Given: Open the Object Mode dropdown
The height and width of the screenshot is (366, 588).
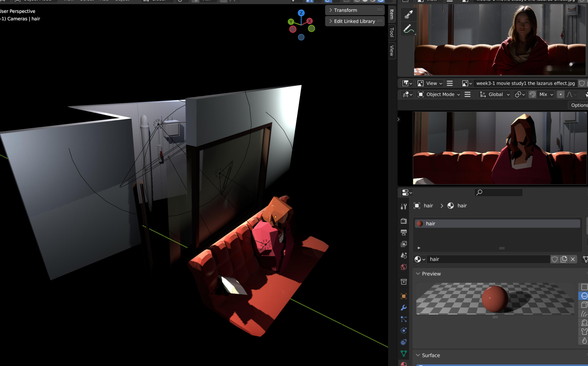Looking at the screenshot, I should (439, 94).
